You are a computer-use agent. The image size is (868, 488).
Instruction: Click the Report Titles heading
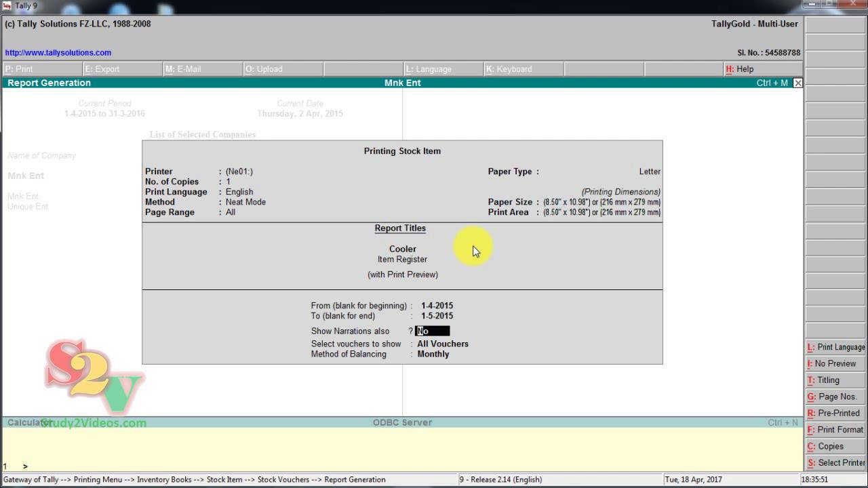click(x=400, y=228)
